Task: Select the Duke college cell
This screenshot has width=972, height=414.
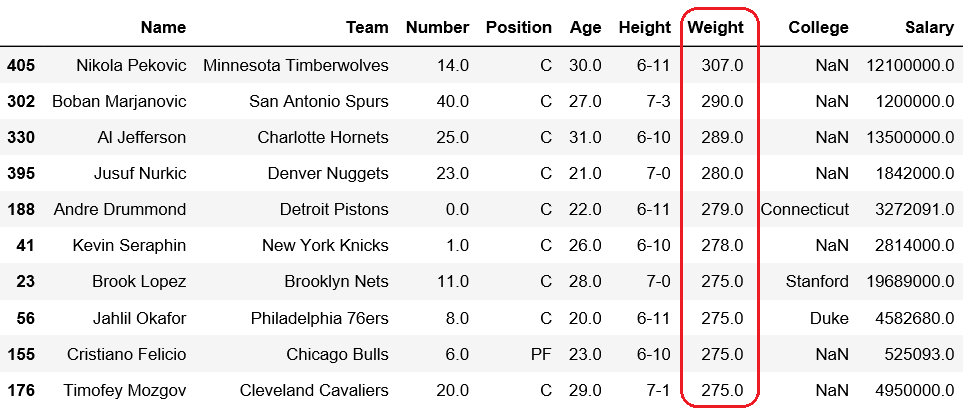Action: pos(829,318)
